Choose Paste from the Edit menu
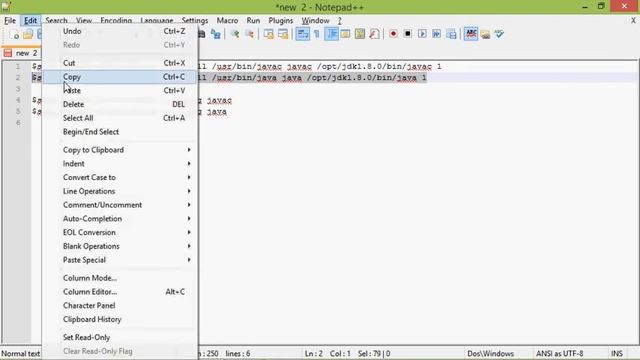 pos(120,91)
